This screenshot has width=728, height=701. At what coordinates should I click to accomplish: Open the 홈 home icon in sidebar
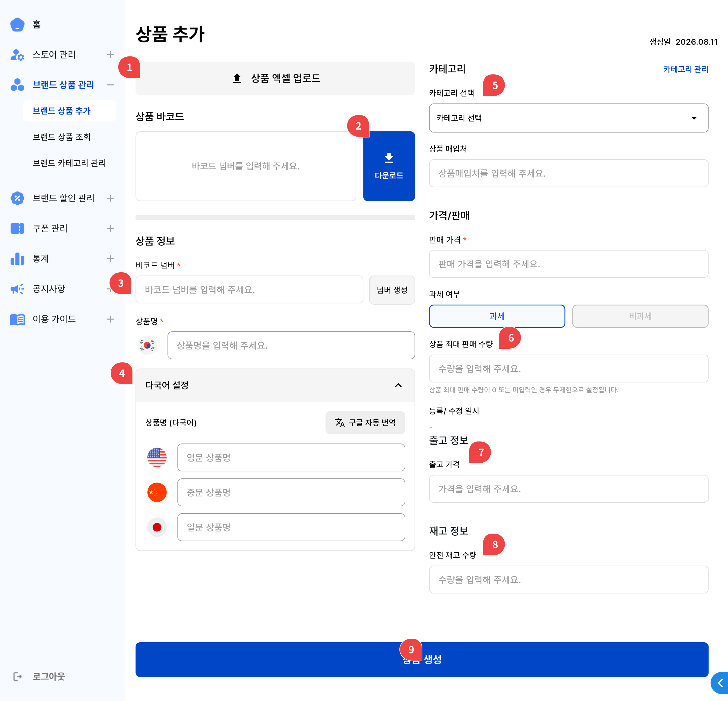click(17, 24)
